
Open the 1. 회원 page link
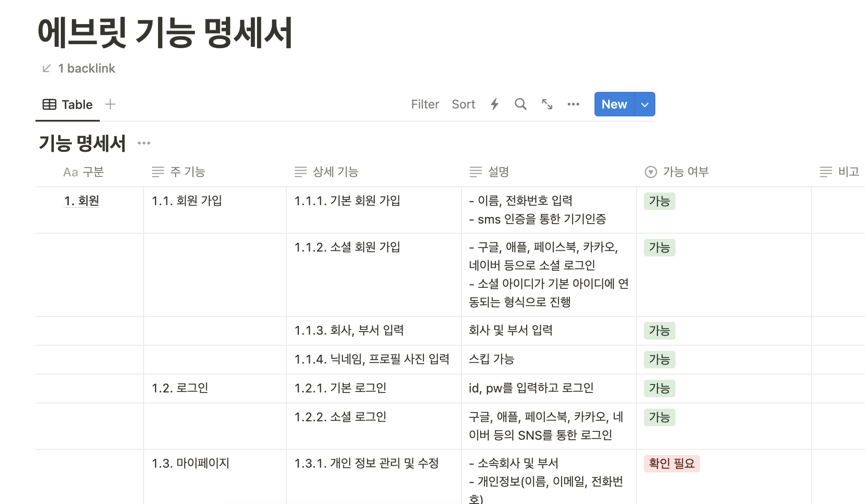click(x=81, y=201)
